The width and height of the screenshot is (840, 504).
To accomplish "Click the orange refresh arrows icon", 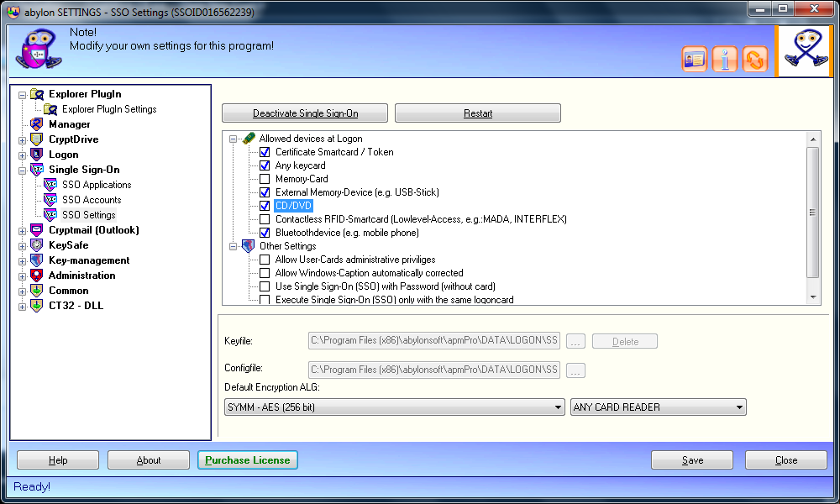I will pos(755,59).
